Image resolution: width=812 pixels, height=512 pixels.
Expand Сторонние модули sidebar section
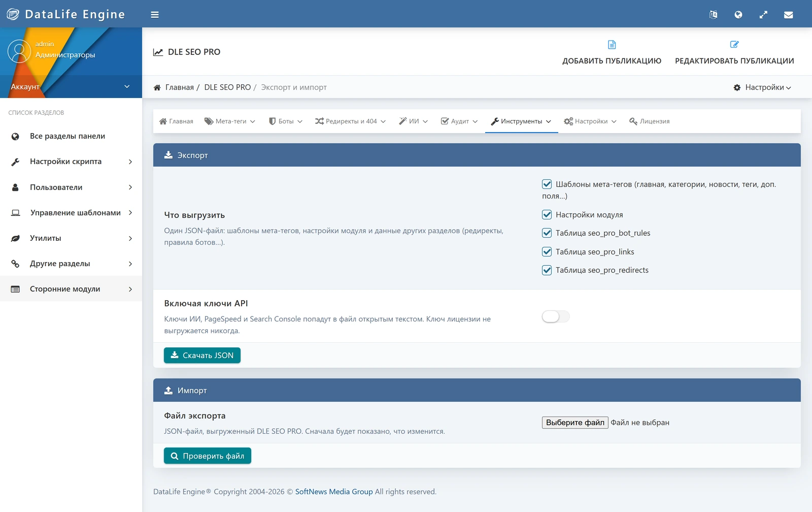(71, 289)
